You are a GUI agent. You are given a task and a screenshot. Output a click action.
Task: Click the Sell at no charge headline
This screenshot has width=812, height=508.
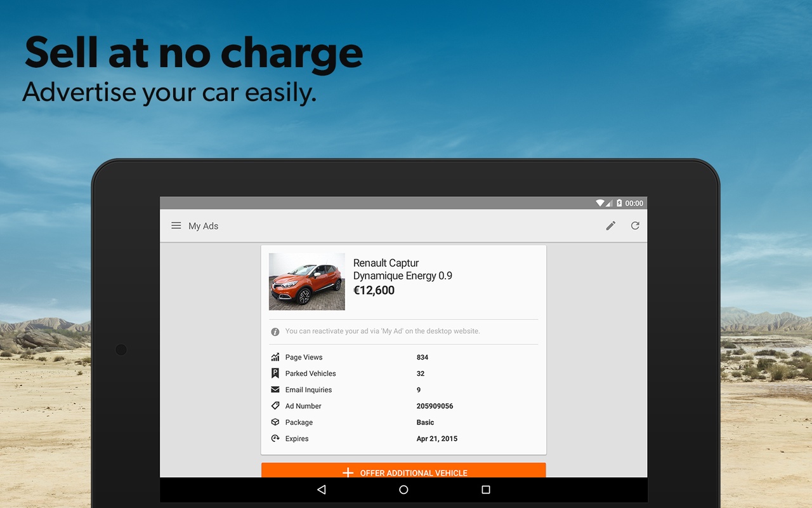[x=193, y=53]
